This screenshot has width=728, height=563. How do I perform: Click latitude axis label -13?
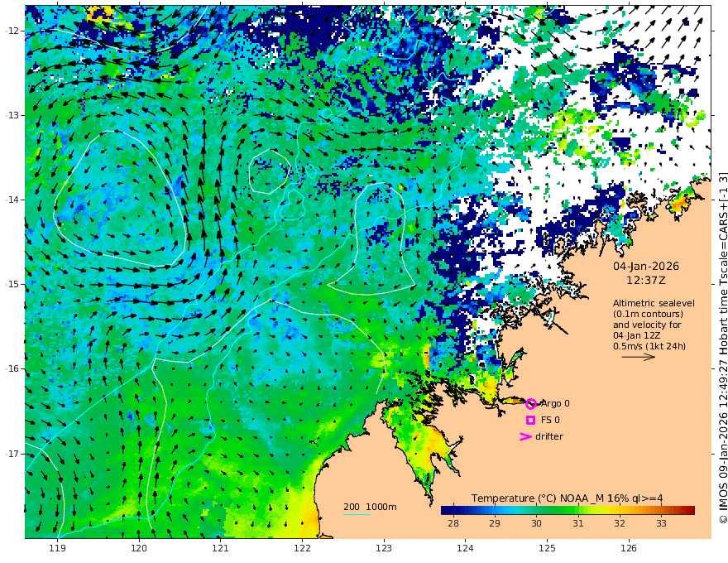[12, 115]
